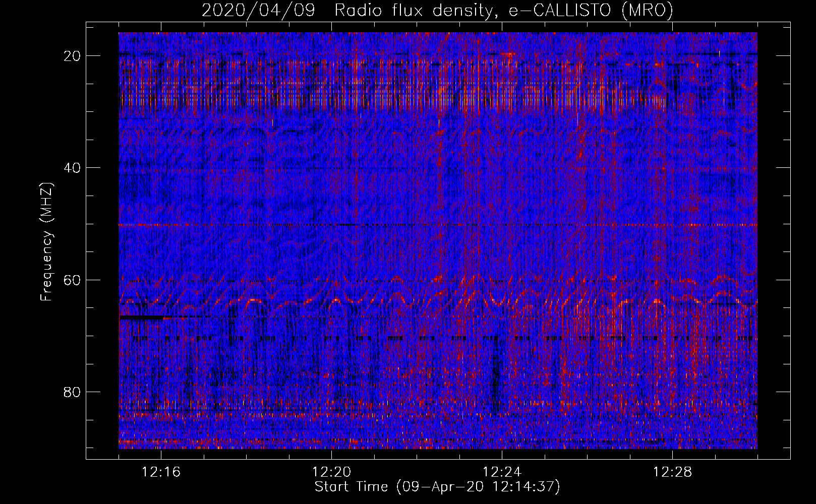Image resolution: width=816 pixels, height=504 pixels.
Task: Select the 'Frequency (MHZ)' y-axis label
Action: (x=46, y=241)
